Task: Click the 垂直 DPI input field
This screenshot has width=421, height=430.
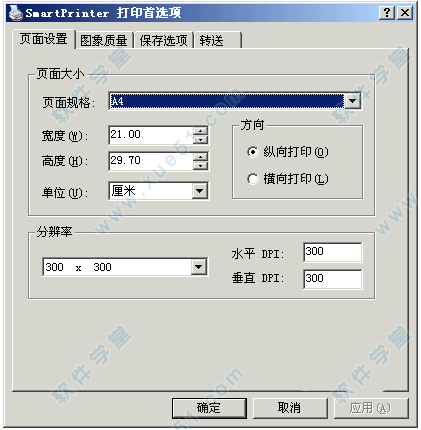Action: pos(332,279)
